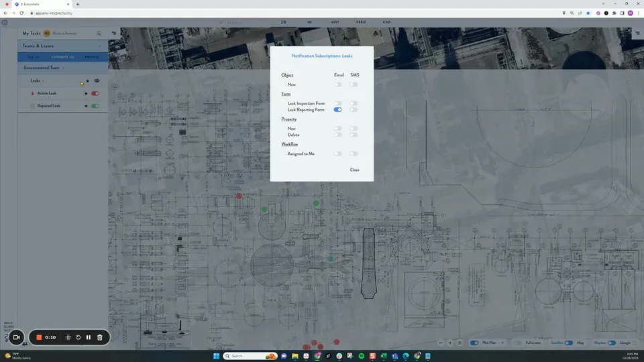Screen dimensions: 644x362
Task: Toggle the Mapbox / Google switch
Action: 612,343
